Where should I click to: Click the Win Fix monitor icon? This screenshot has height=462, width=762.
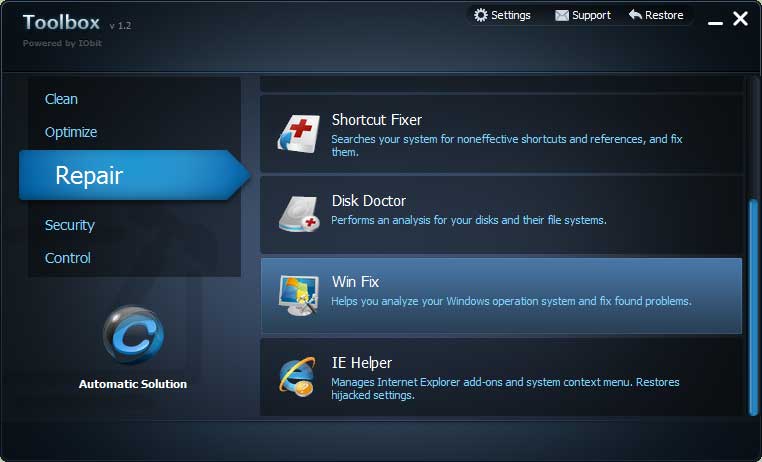298,295
